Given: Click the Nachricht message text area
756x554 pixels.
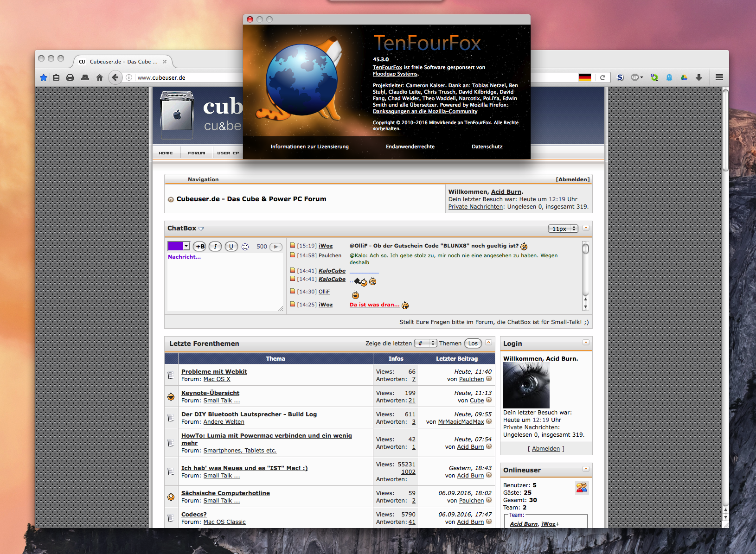Looking at the screenshot, I should pos(225,282).
